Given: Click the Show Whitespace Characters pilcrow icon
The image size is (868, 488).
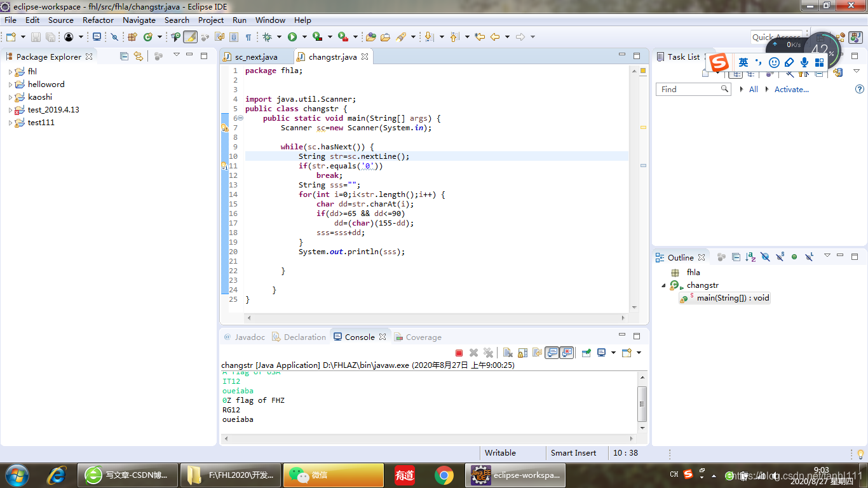Looking at the screenshot, I should coord(248,37).
